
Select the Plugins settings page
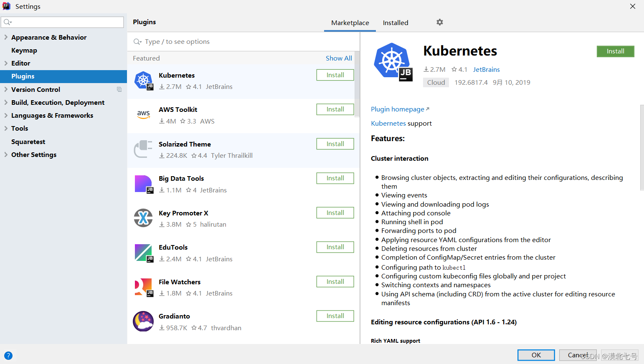click(x=63, y=76)
